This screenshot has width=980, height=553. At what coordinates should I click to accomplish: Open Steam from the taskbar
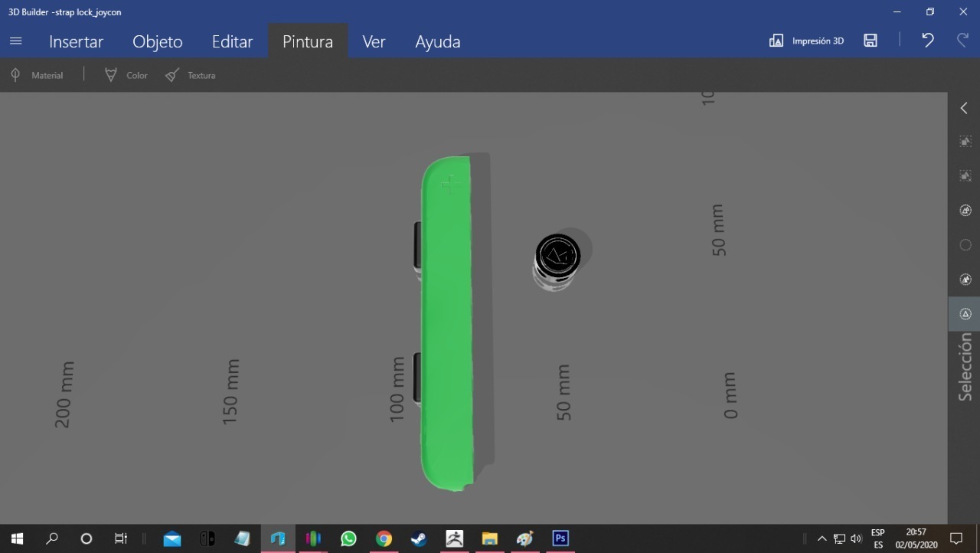click(x=419, y=538)
